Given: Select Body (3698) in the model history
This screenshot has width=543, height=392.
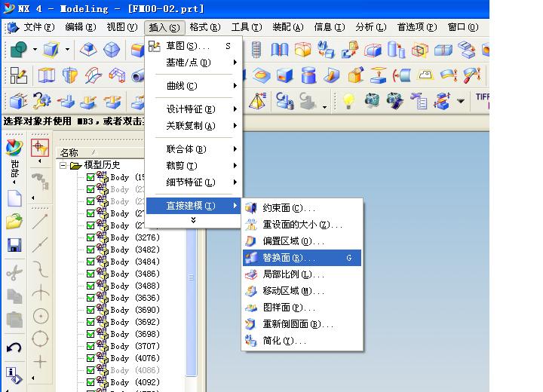Looking at the screenshot, I should click(135, 334).
